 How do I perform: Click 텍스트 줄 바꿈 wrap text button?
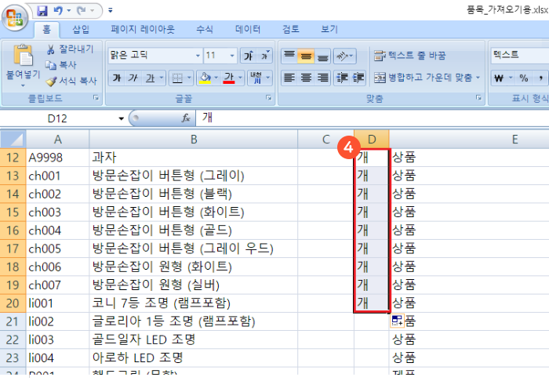pyautogui.click(x=410, y=56)
